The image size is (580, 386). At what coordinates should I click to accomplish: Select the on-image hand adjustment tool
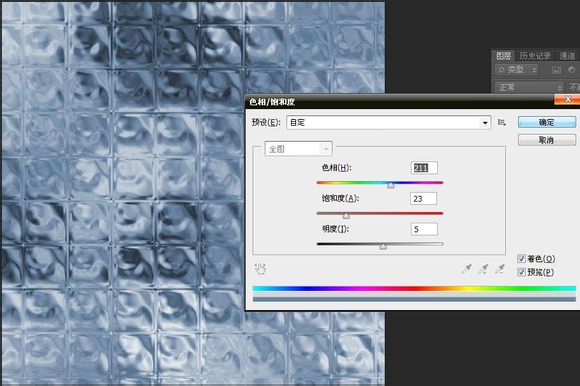tap(260, 269)
